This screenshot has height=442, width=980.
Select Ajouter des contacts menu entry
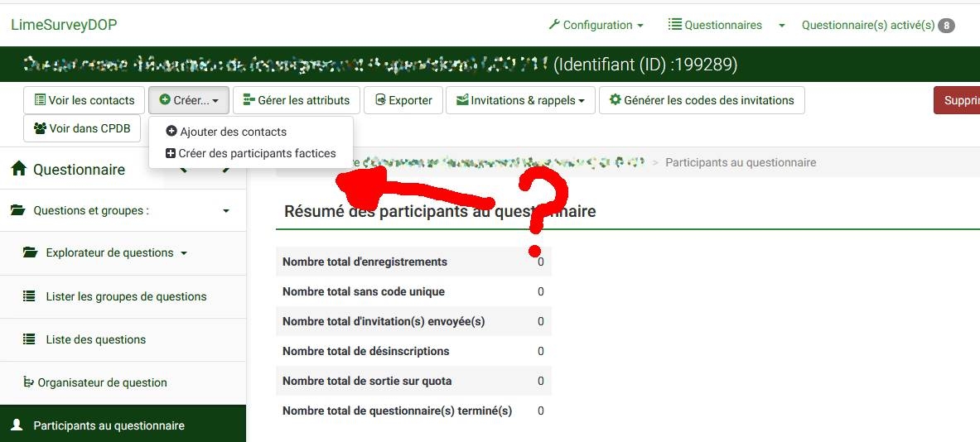(226, 132)
